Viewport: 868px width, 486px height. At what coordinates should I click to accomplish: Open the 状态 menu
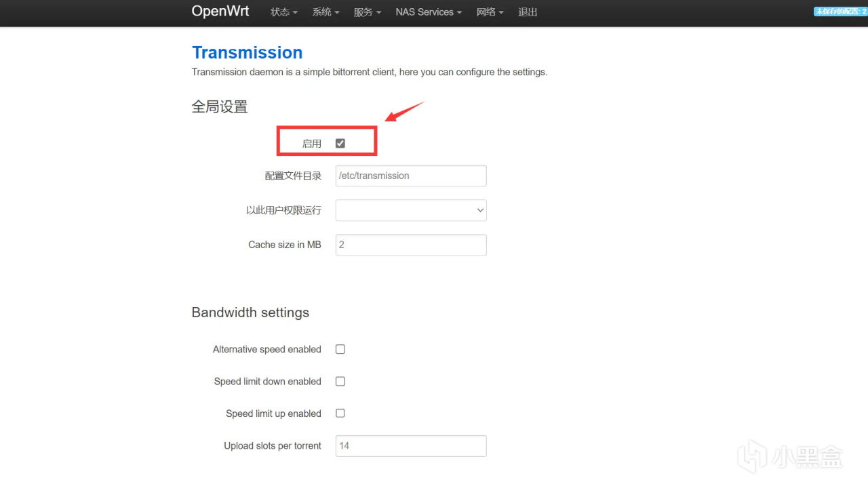(x=284, y=12)
